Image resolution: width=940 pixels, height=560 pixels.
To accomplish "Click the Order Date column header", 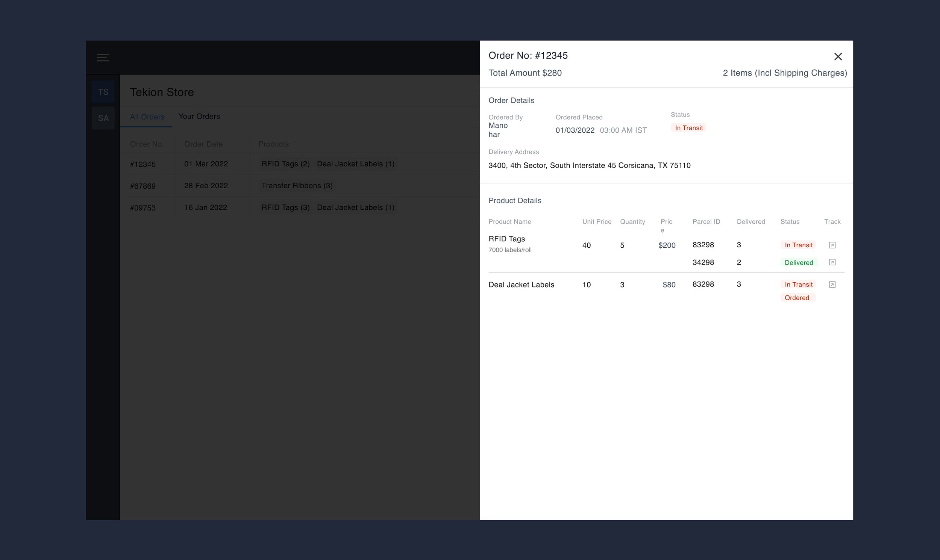I will coord(203,144).
